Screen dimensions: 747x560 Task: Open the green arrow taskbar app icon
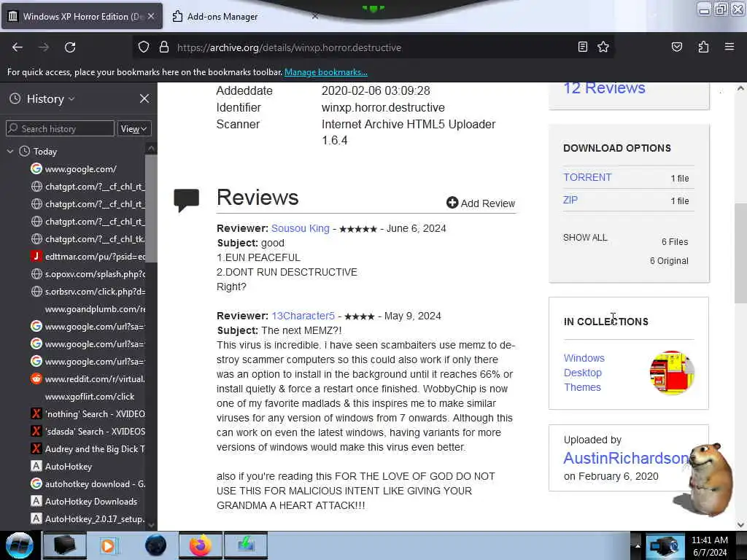[246, 545]
